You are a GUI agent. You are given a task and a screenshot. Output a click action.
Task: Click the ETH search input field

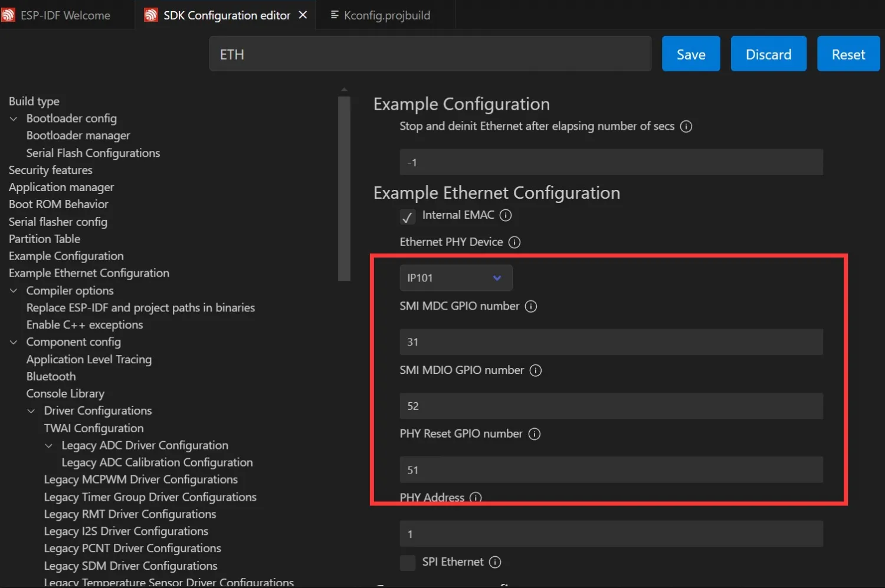tap(430, 54)
